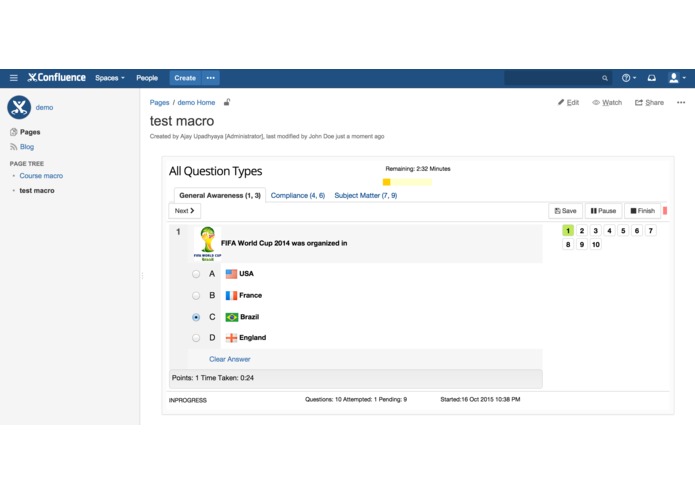The height and width of the screenshot is (494, 695).
Task: Click the page restrictions unlock icon
Action: click(226, 102)
